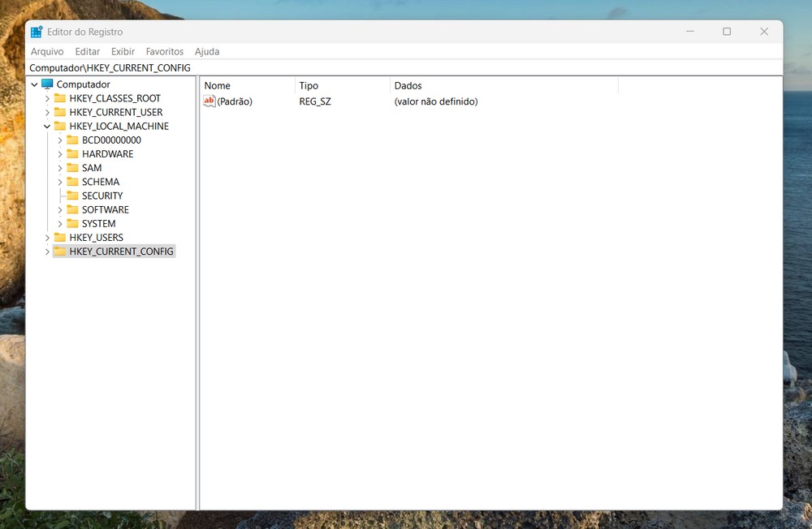The width and height of the screenshot is (812, 529).
Task: Click the (Padrão) string value icon
Action: click(x=209, y=101)
